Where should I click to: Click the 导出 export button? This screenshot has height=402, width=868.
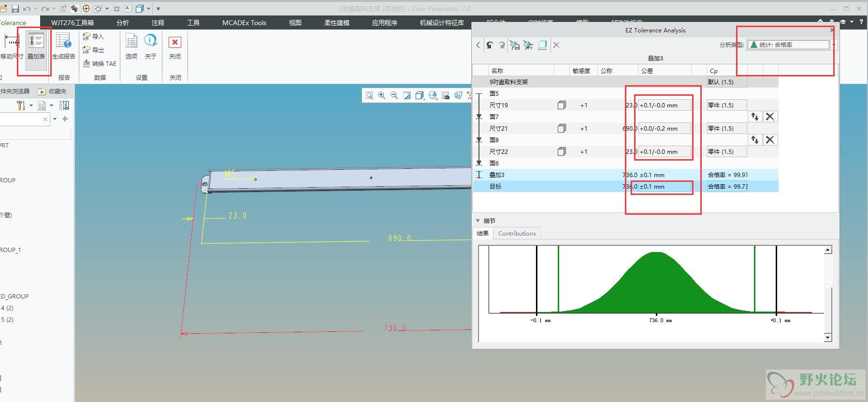click(93, 50)
